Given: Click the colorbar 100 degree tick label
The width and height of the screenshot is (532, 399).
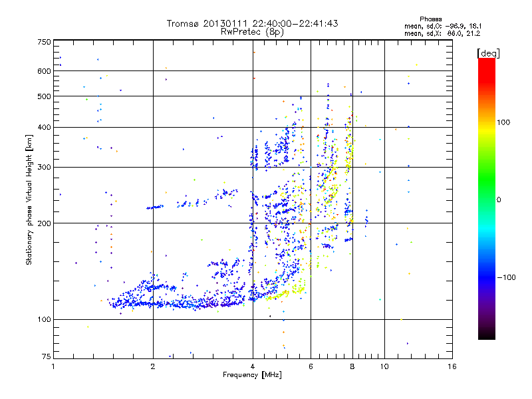Looking at the screenshot, I should tap(503, 122).
